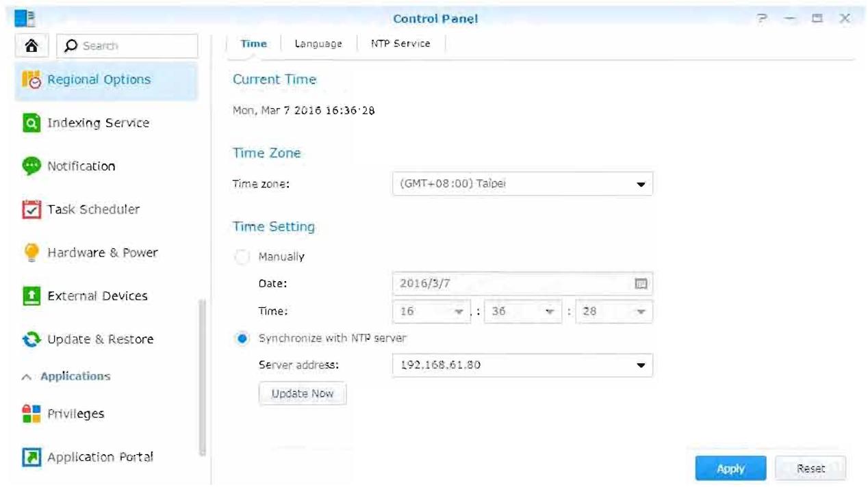Close the Control Panel window
The width and height of the screenshot is (868, 487).
coord(845,18)
